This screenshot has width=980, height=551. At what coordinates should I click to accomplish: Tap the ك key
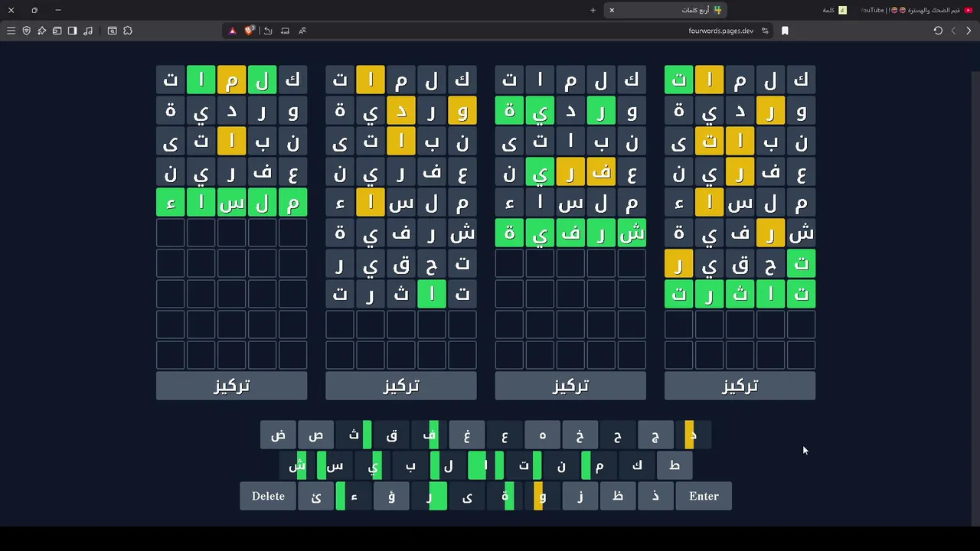coord(636,465)
